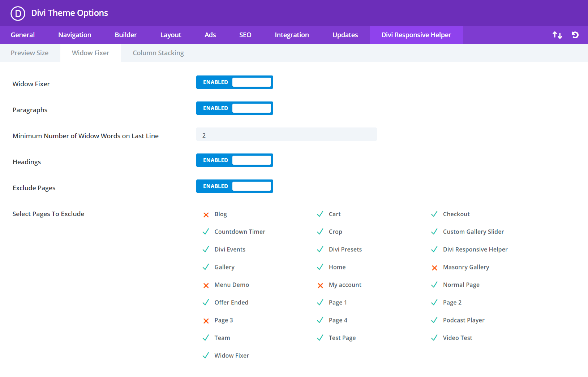Toggle the Video Test page checkbox
Viewport: 588px width, 377px height.
pyautogui.click(x=434, y=338)
